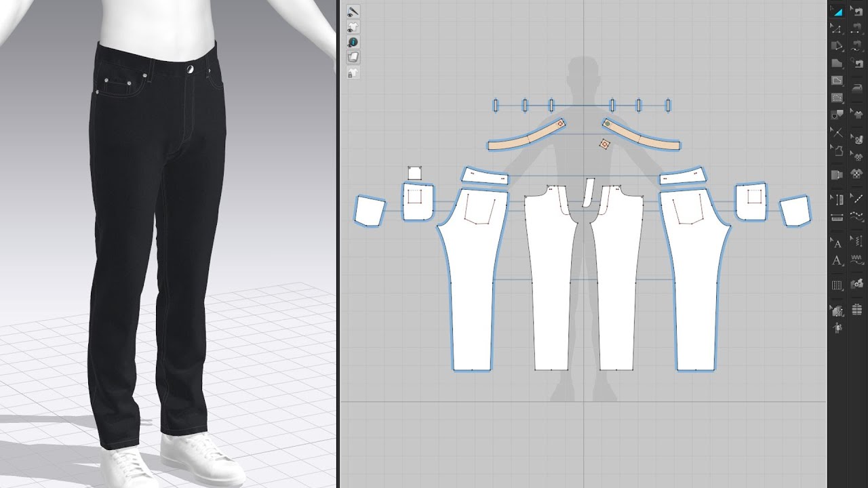
Task: Select the small square coin pocket piece
Action: (414, 173)
